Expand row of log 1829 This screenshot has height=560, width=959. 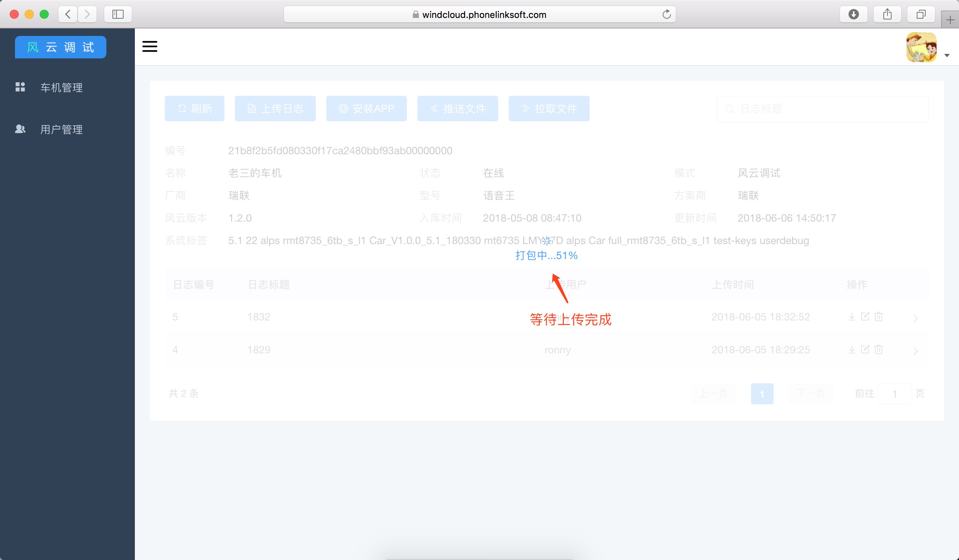click(x=916, y=351)
